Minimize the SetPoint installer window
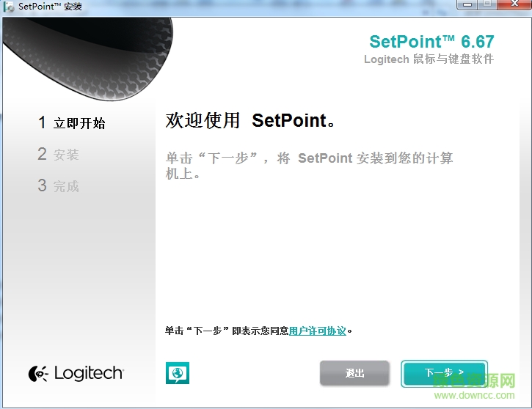 tap(467, 5)
